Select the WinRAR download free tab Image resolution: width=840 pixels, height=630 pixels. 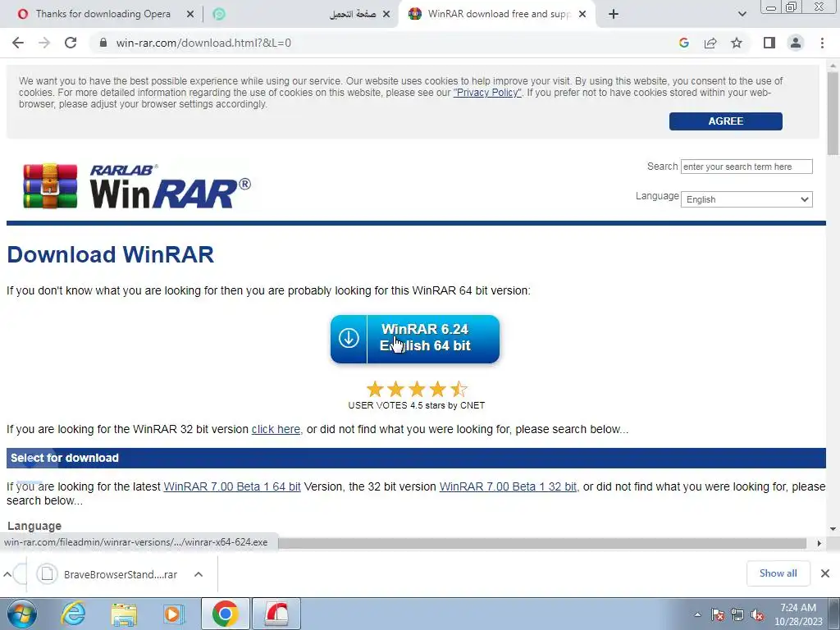click(498, 14)
